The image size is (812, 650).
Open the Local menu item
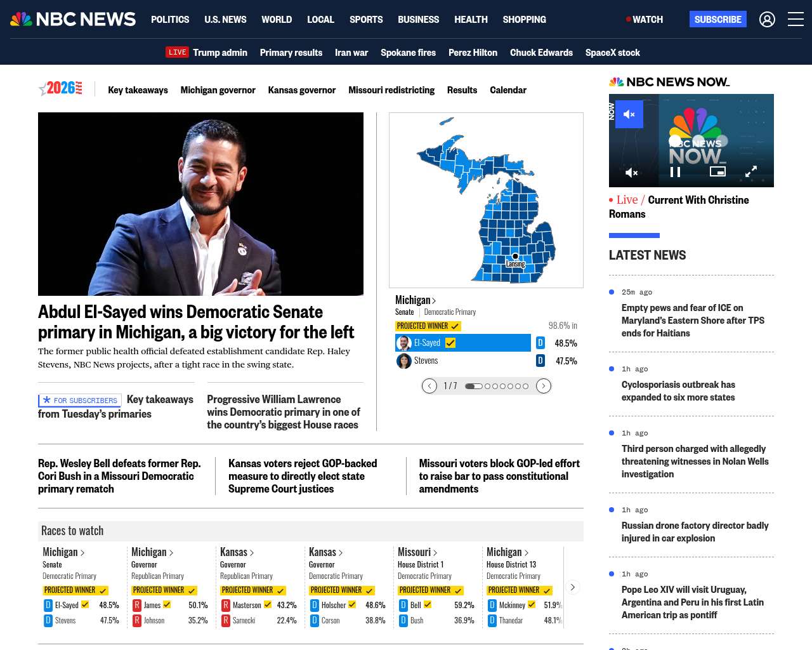pyautogui.click(x=320, y=20)
